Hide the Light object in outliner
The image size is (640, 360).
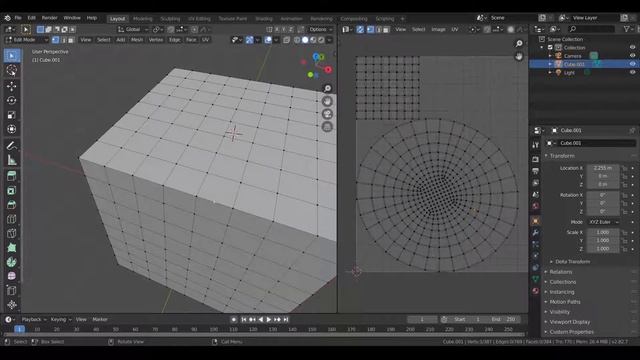point(632,73)
